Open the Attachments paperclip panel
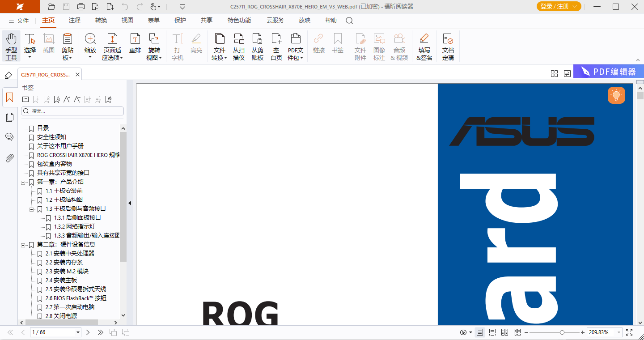 pyautogui.click(x=9, y=157)
